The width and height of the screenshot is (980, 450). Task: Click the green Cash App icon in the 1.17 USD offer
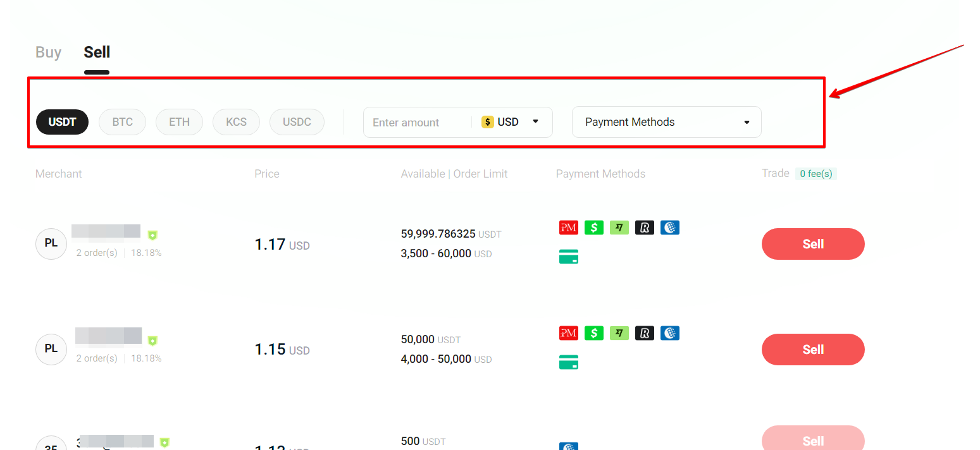(594, 228)
